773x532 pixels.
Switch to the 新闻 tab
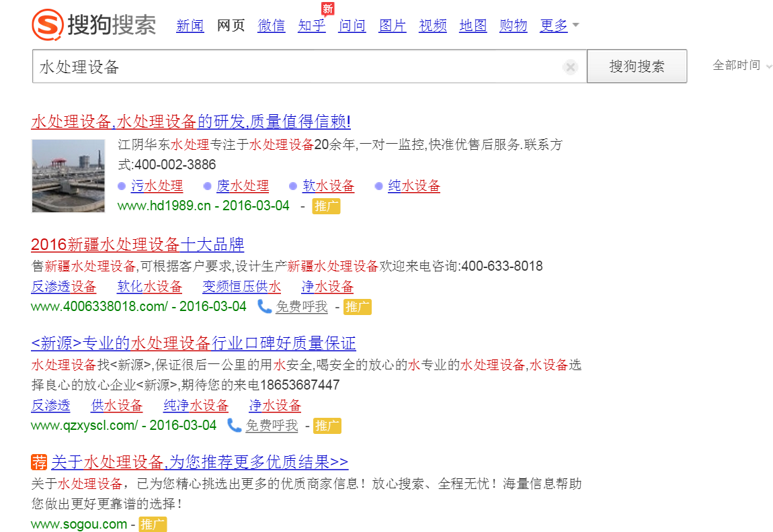tap(190, 25)
